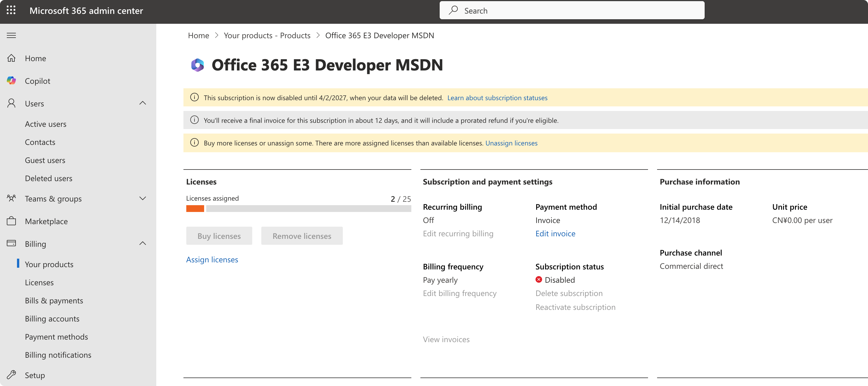Collapse the Users section chevron
868x386 pixels.
click(x=142, y=103)
